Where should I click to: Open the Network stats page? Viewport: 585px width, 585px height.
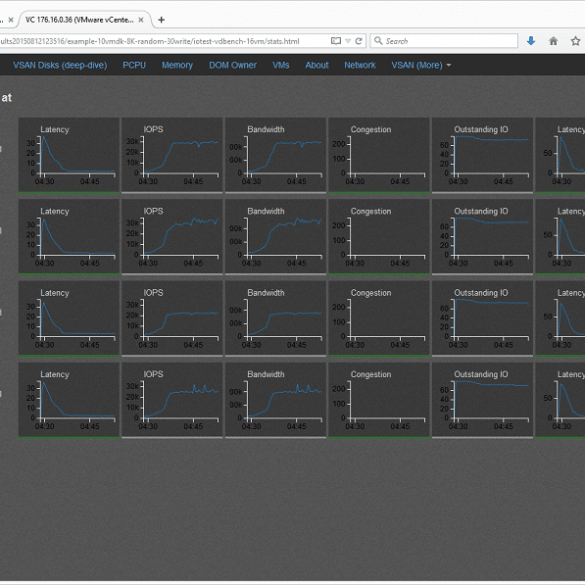coord(360,65)
